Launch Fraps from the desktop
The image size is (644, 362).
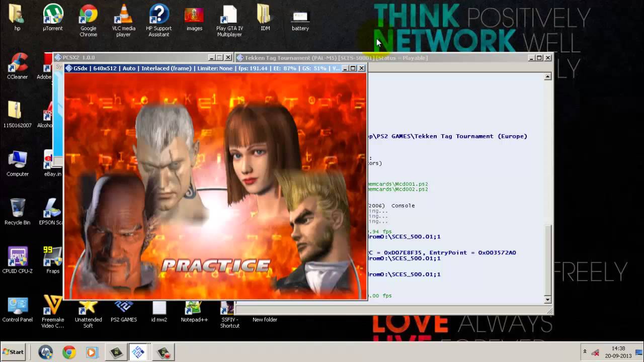point(53,260)
